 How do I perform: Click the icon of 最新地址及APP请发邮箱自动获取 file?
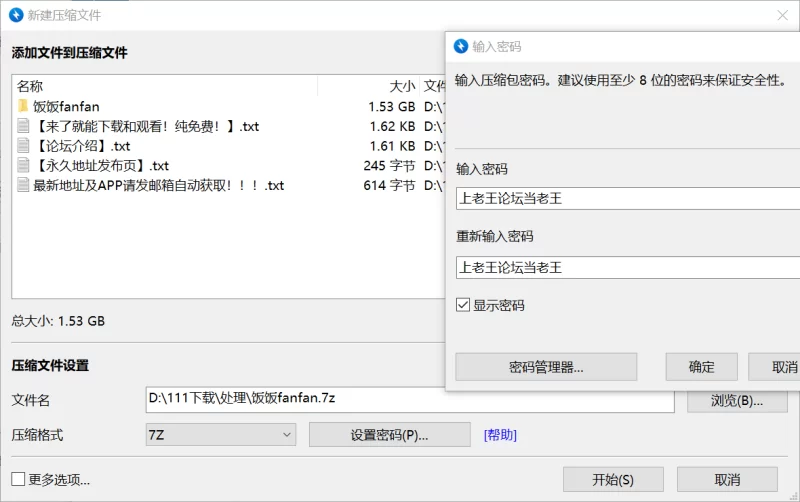23,185
